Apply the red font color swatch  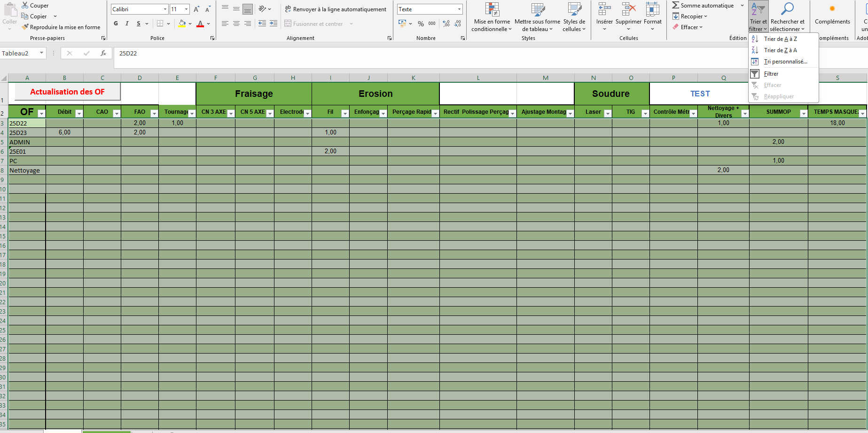click(200, 24)
